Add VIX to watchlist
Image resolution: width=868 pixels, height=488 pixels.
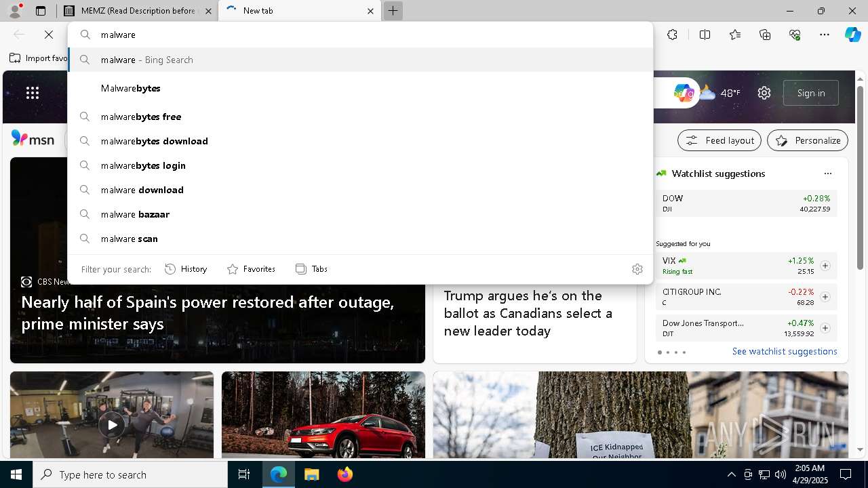click(x=825, y=266)
